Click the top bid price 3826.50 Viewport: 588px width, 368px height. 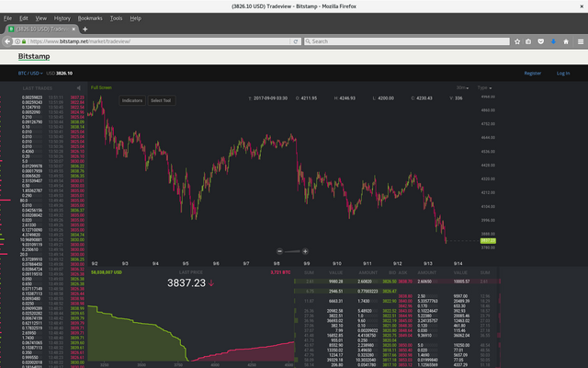tap(390, 282)
